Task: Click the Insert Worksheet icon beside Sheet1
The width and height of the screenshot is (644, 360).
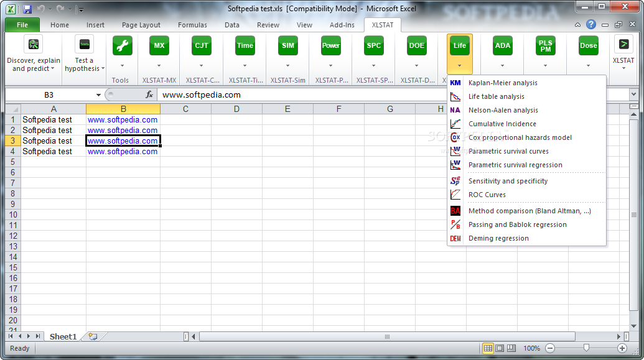Action: pyautogui.click(x=93, y=336)
